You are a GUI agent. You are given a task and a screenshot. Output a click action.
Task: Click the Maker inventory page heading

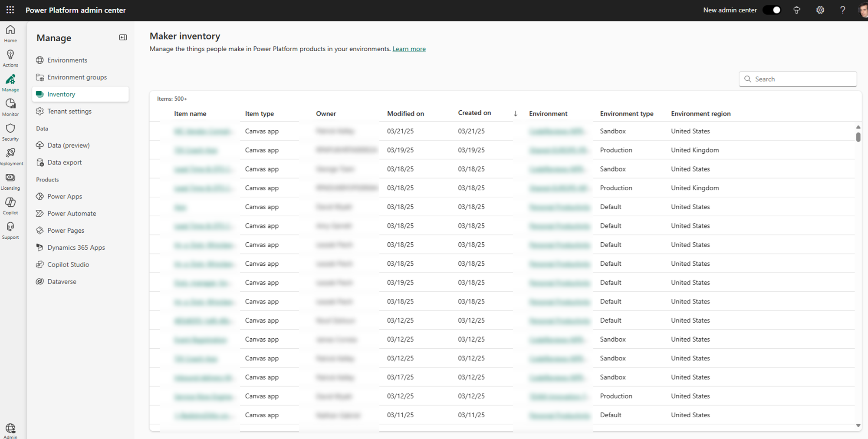[185, 36]
